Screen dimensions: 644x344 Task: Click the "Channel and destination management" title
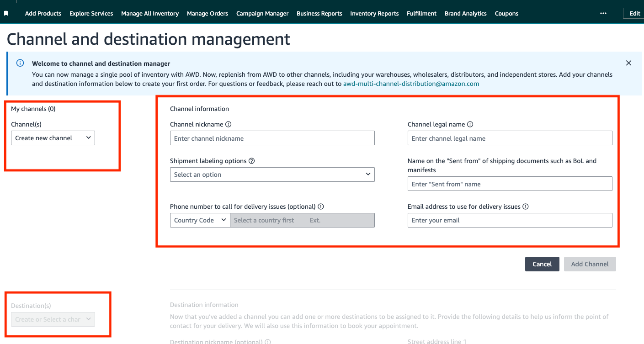(x=149, y=39)
